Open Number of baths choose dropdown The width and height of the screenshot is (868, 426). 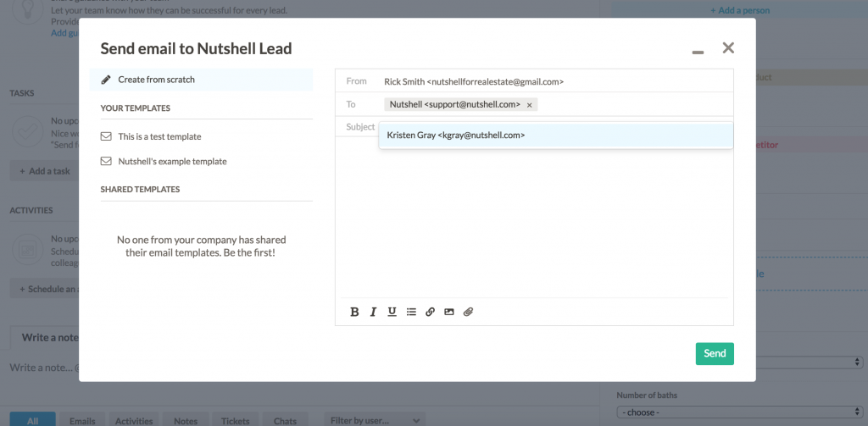coord(739,412)
